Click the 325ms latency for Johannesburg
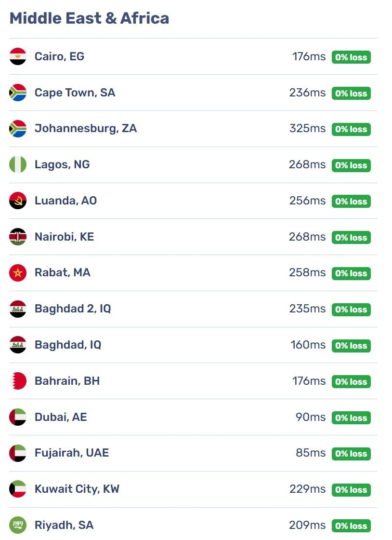This screenshot has height=540, width=392. 307,128
